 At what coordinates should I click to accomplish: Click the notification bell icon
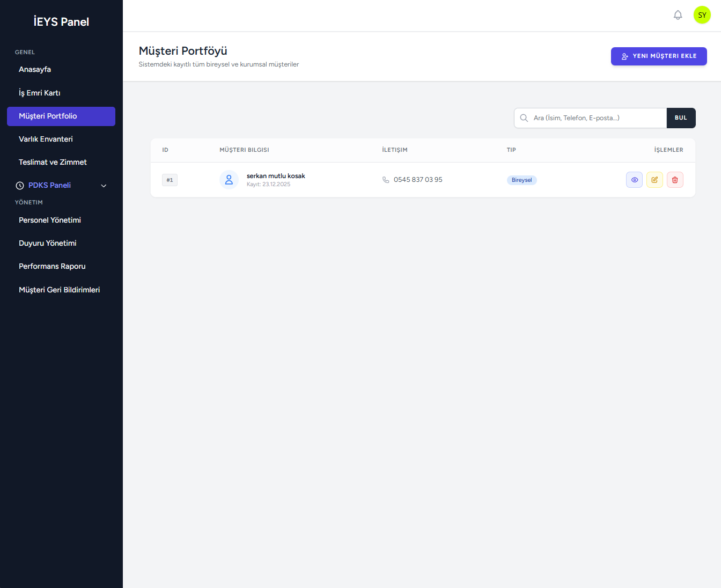tap(678, 15)
